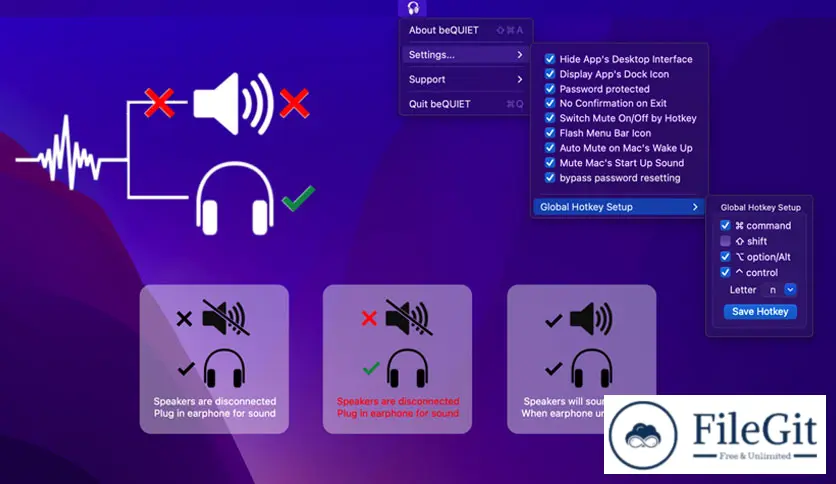This screenshot has width=836, height=484.
Task: Choose Quit beQUIET from the menu
Action: (x=465, y=104)
